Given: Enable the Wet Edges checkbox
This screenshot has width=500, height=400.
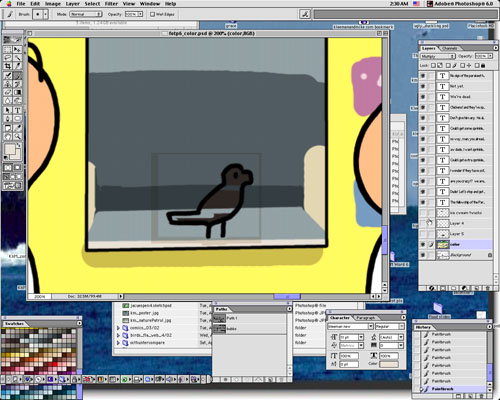Looking at the screenshot, I should tap(152, 14).
